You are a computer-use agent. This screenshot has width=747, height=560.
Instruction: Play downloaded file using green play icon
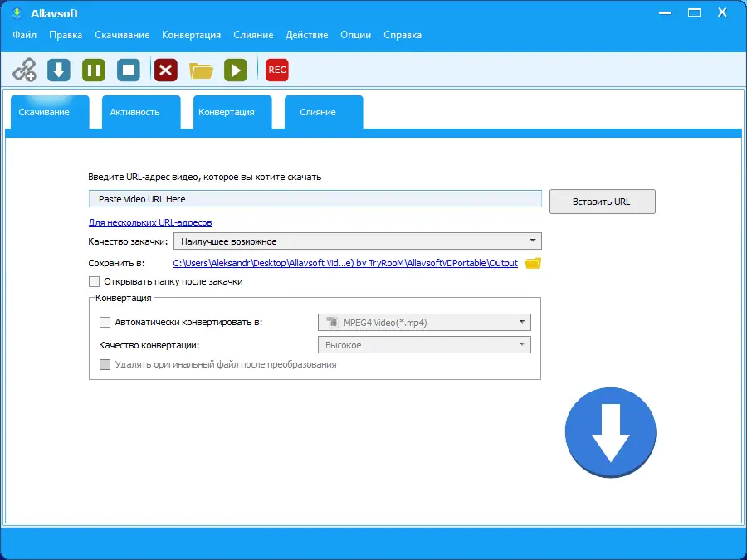point(235,70)
